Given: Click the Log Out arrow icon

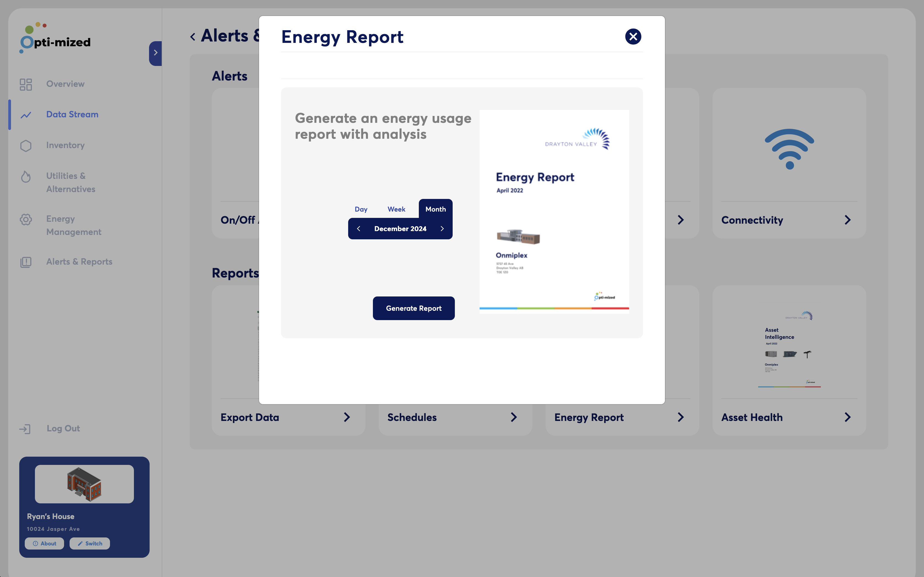Looking at the screenshot, I should tap(25, 429).
